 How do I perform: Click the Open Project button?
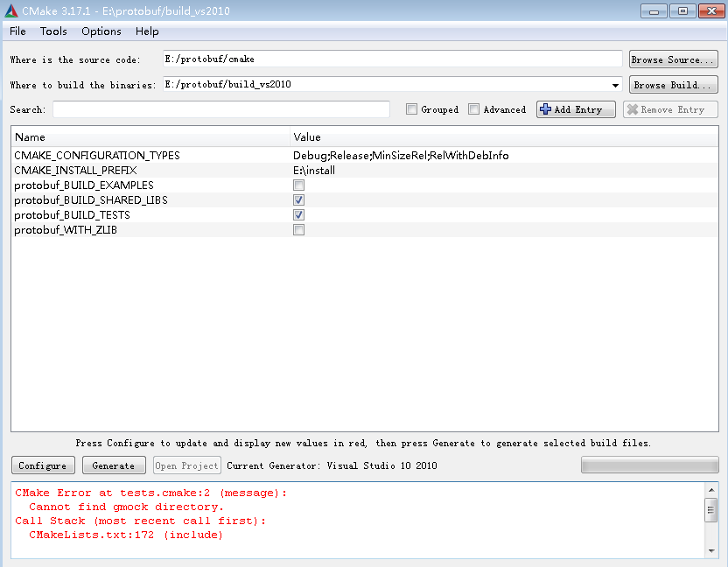click(186, 465)
